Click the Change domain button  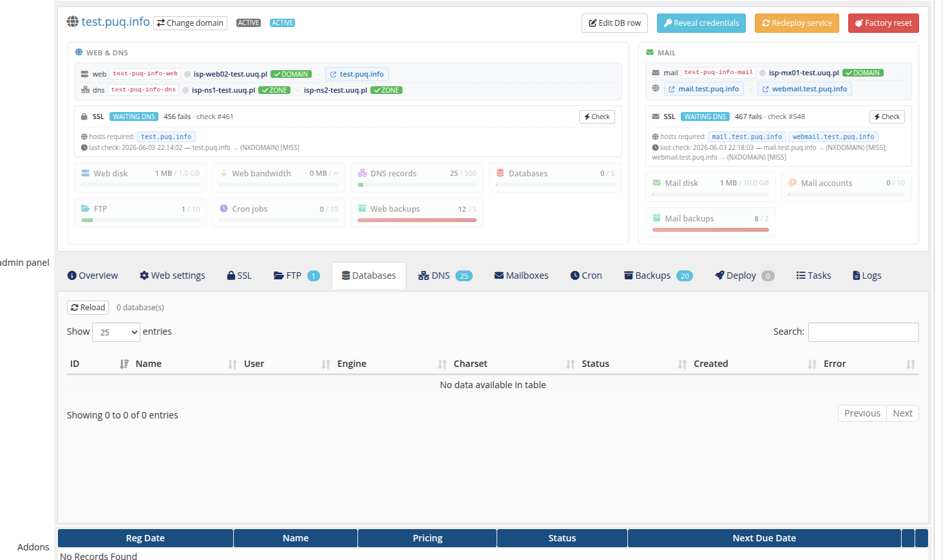[x=191, y=23]
